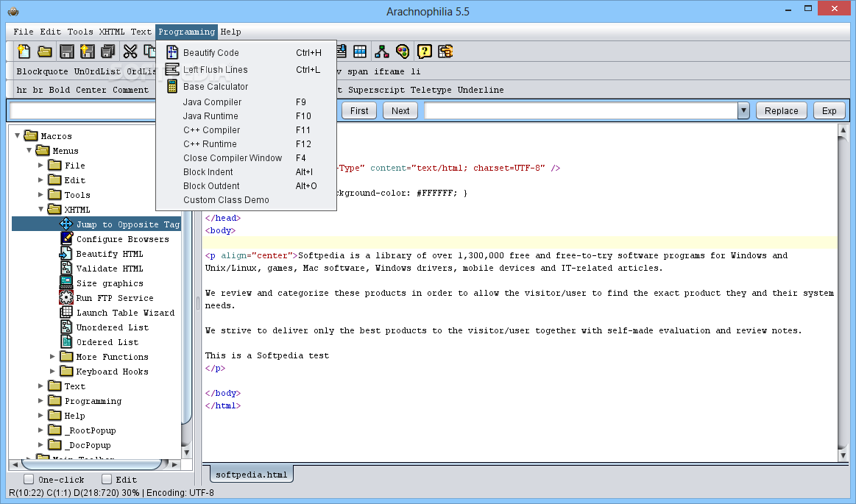
Task: Insert iframe tag from toolbar
Action: [389, 71]
